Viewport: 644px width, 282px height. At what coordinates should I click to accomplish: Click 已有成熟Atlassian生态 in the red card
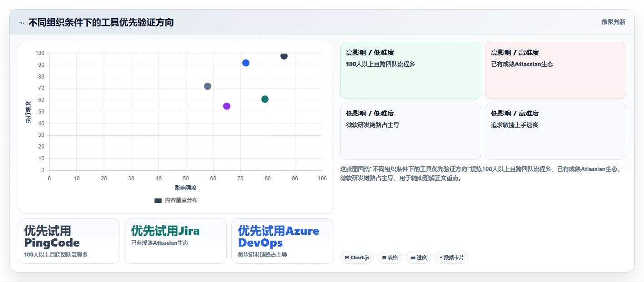point(522,64)
